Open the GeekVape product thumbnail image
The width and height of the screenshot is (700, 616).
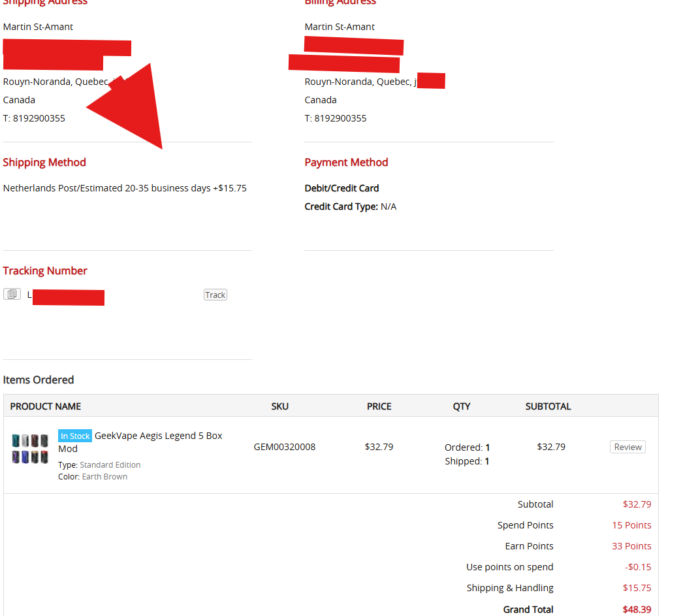click(x=30, y=448)
